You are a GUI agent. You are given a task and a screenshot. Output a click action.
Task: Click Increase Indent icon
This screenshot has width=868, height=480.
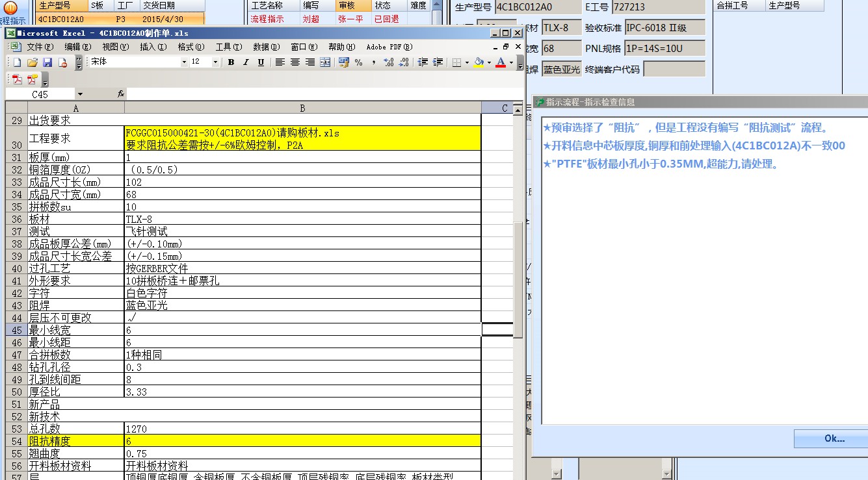click(x=438, y=62)
